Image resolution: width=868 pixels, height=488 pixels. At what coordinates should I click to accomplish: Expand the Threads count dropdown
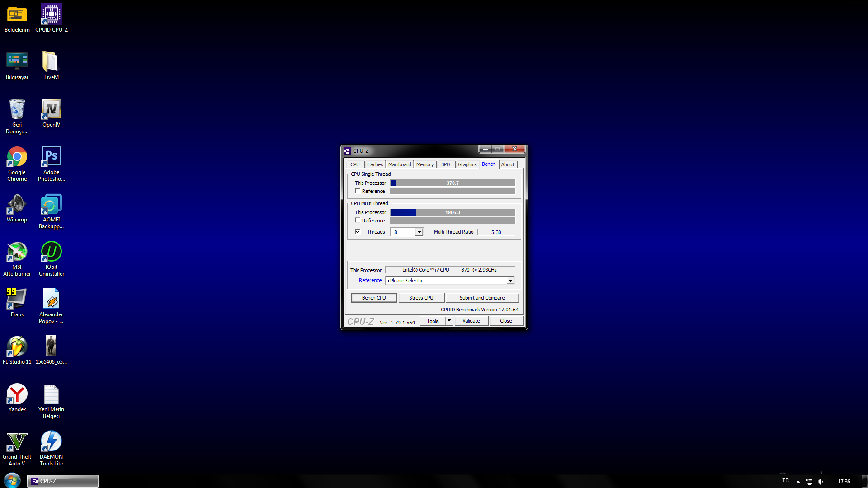tap(419, 232)
